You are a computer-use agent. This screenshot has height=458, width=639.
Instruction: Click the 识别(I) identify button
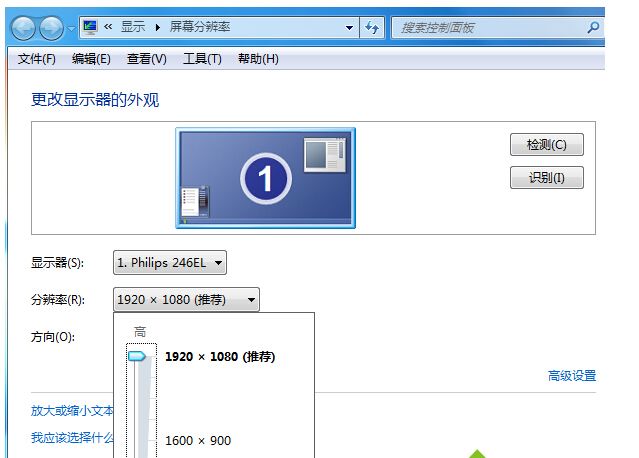coord(546,178)
